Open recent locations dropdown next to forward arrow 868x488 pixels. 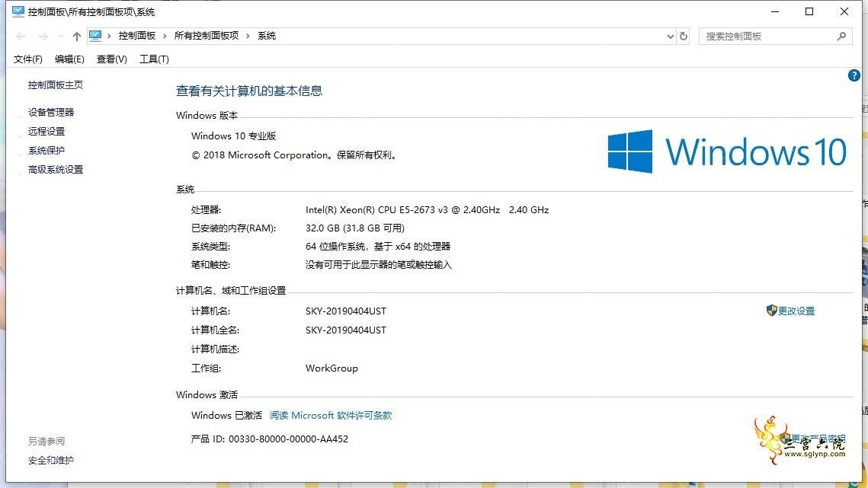[61, 37]
